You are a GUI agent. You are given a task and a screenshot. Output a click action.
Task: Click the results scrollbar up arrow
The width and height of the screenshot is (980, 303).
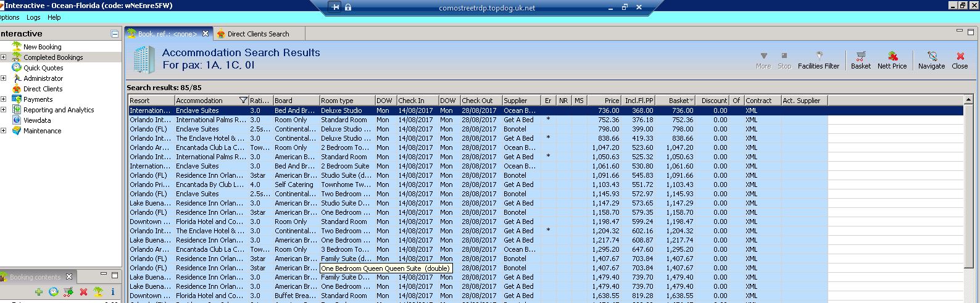[968, 100]
